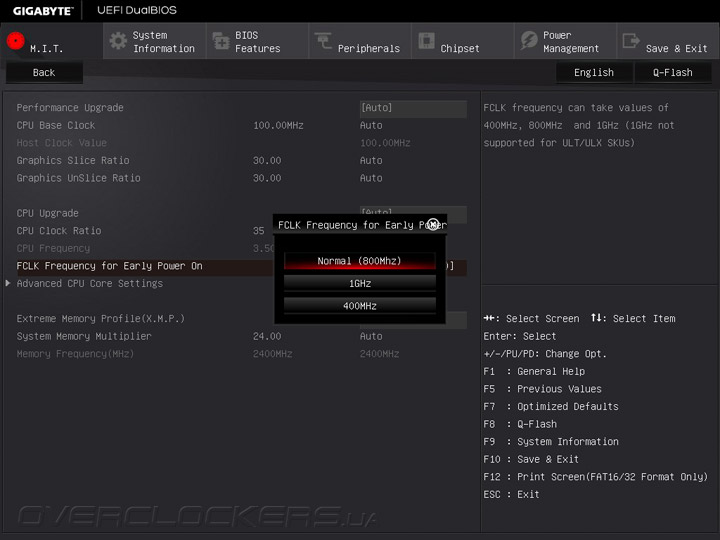Open the System Information tab
This screenshot has height=540, width=720.
155,41
